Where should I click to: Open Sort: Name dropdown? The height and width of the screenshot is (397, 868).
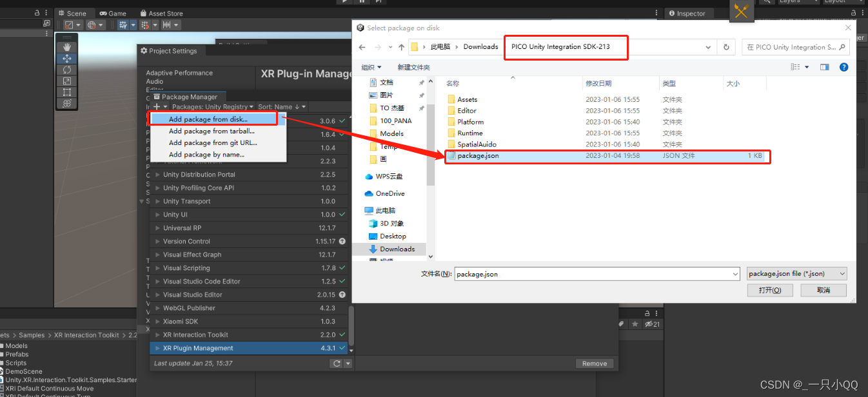[282, 106]
